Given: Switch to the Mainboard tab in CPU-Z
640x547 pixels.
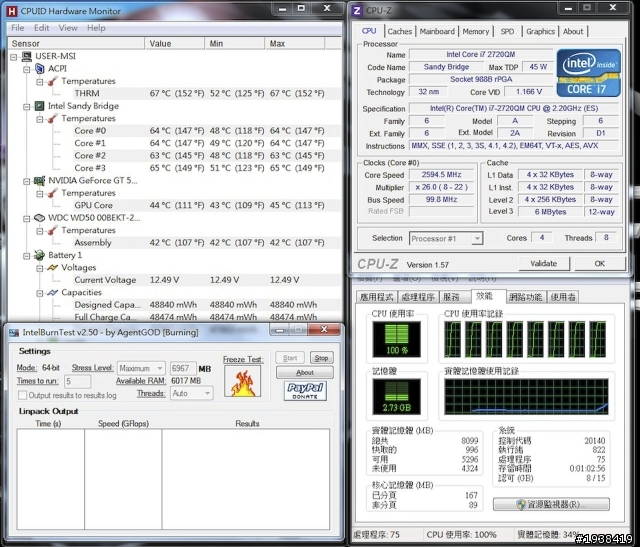Looking at the screenshot, I should 437,31.
